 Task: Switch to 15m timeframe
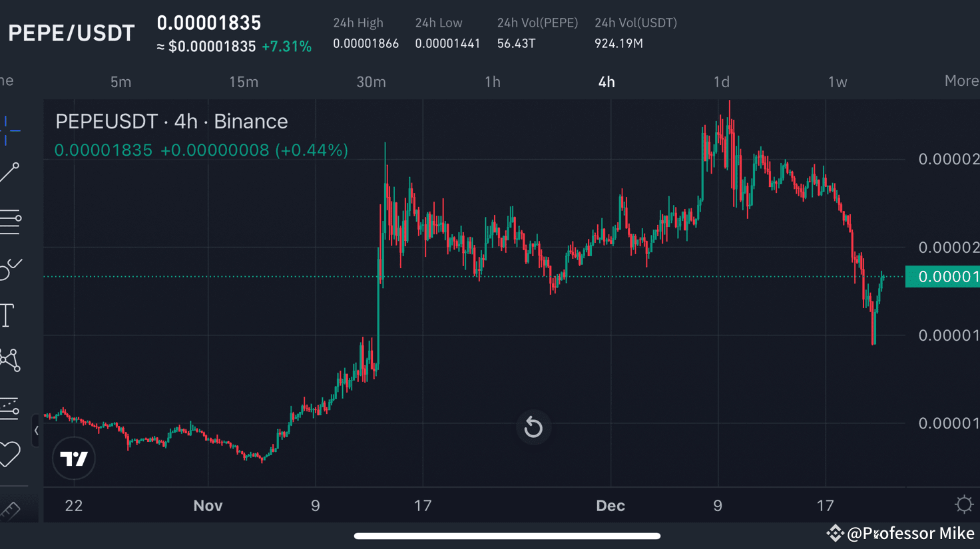244,82
